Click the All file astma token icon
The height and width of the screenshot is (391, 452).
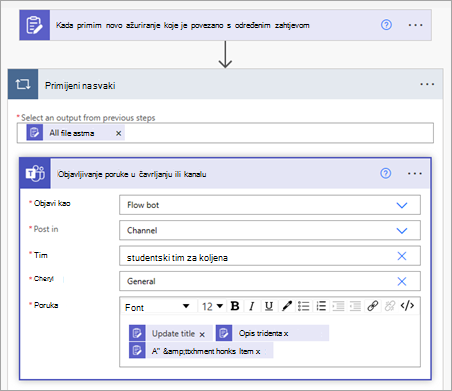pyautogui.click(x=35, y=133)
